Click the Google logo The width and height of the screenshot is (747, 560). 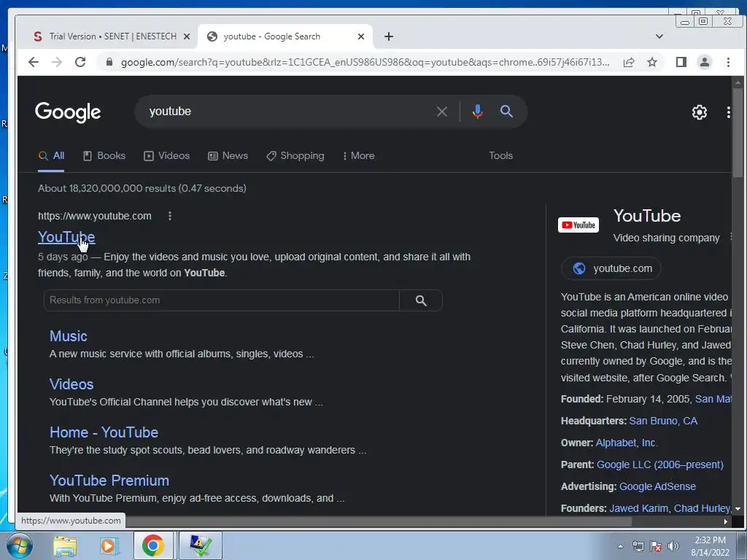[x=68, y=112]
